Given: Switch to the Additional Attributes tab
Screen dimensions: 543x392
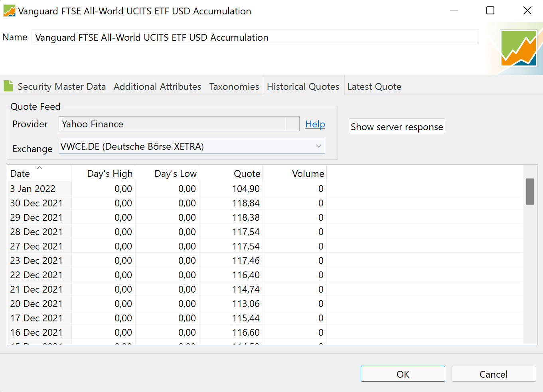Looking at the screenshot, I should tap(157, 87).
